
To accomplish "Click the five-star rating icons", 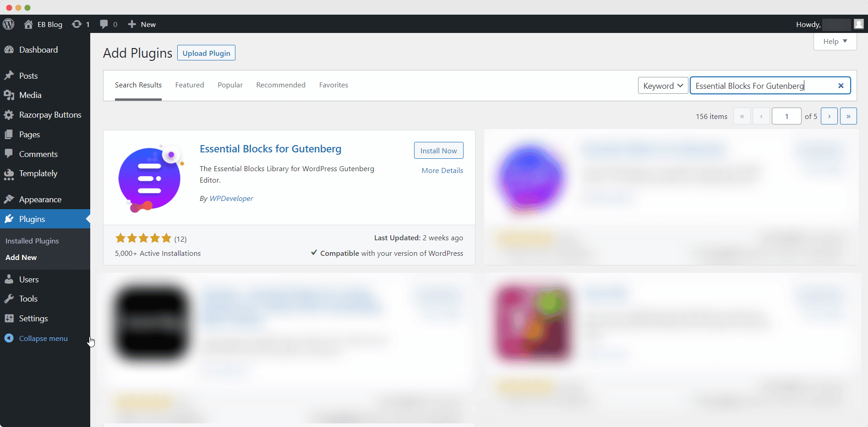I will pyautogui.click(x=143, y=238).
